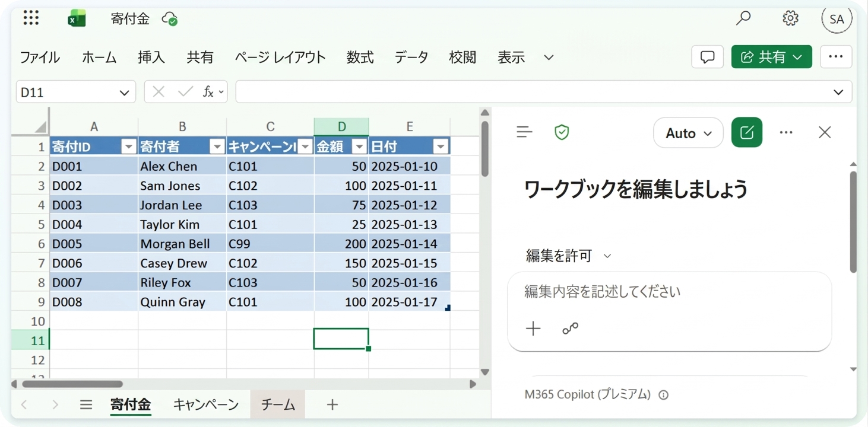Screen dimensions: 868x427
Task: Open the app launcher grid icon
Action: tap(31, 18)
